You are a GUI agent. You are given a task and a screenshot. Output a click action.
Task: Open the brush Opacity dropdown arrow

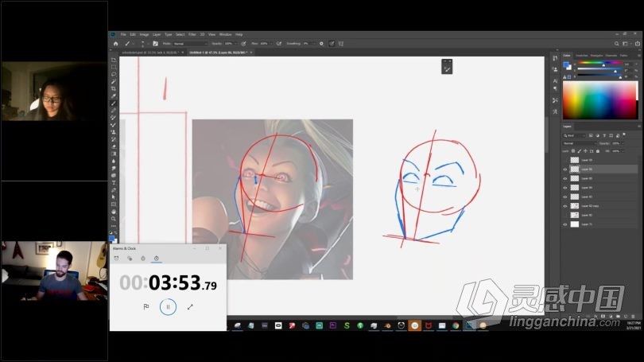[236, 44]
